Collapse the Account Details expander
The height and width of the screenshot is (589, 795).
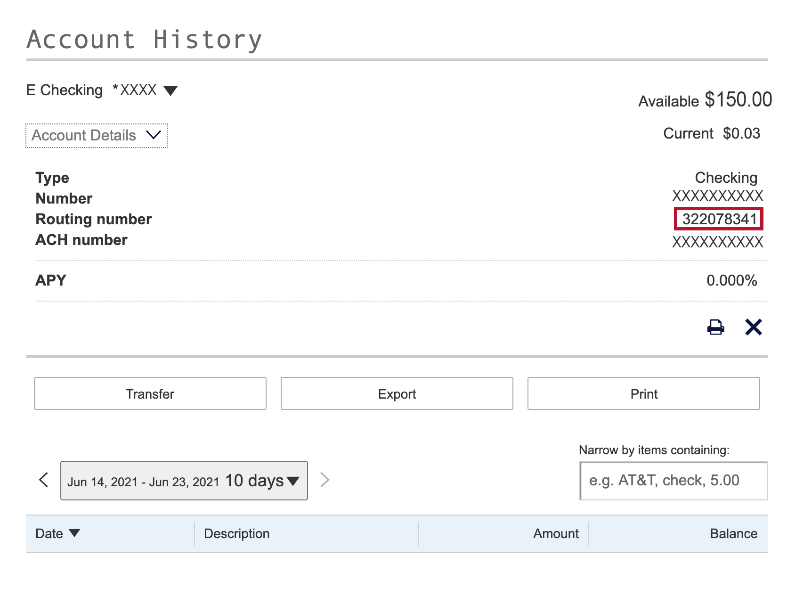click(x=96, y=135)
